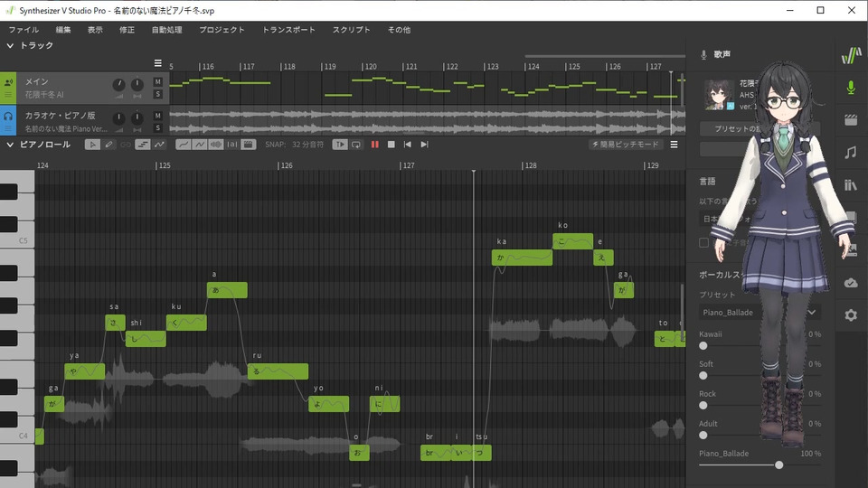Open the clapperboard render sidebar panel
868x488 pixels.
pos(851,119)
